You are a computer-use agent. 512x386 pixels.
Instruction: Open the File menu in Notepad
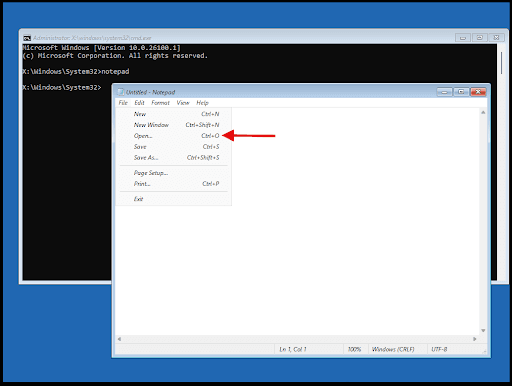coord(123,103)
